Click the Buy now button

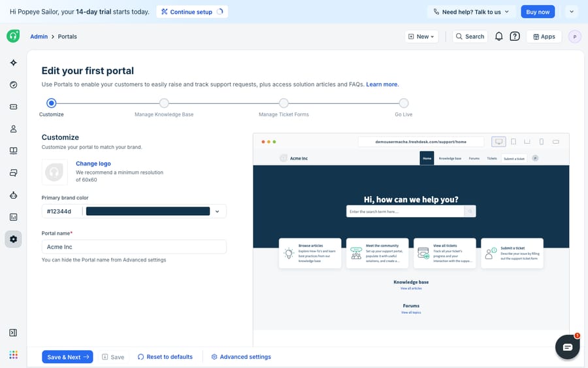(x=538, y=12)
